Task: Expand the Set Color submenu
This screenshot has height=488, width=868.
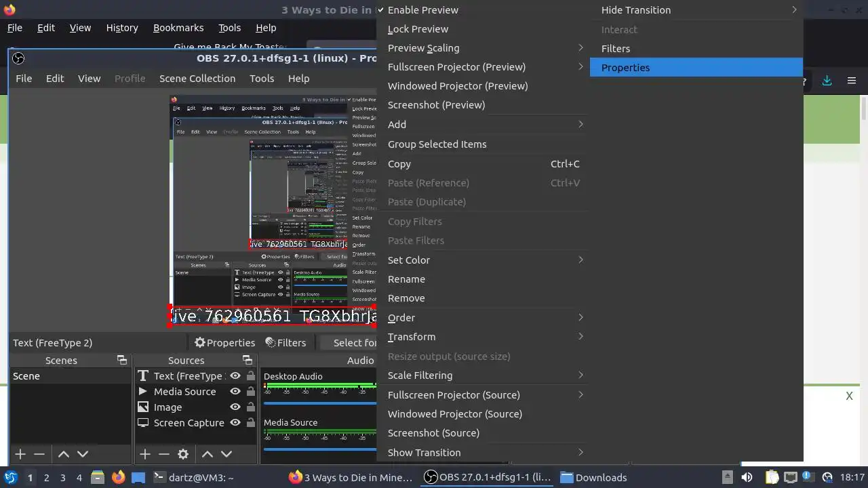Action: [x=483, y=260]
